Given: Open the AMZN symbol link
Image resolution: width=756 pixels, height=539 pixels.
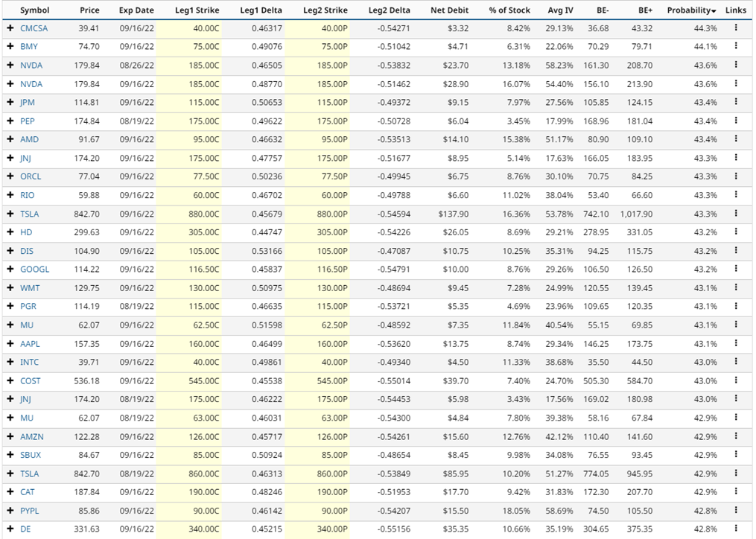Looking at the screenshot, I should 32,436.
